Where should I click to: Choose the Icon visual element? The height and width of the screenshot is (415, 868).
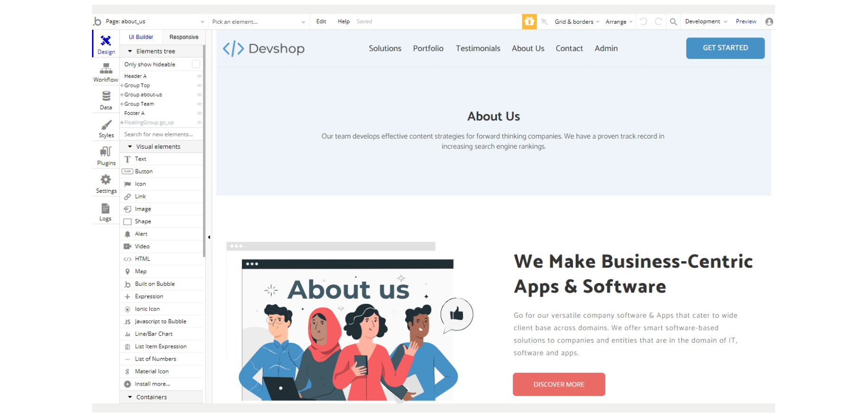(x=161, y=184)
